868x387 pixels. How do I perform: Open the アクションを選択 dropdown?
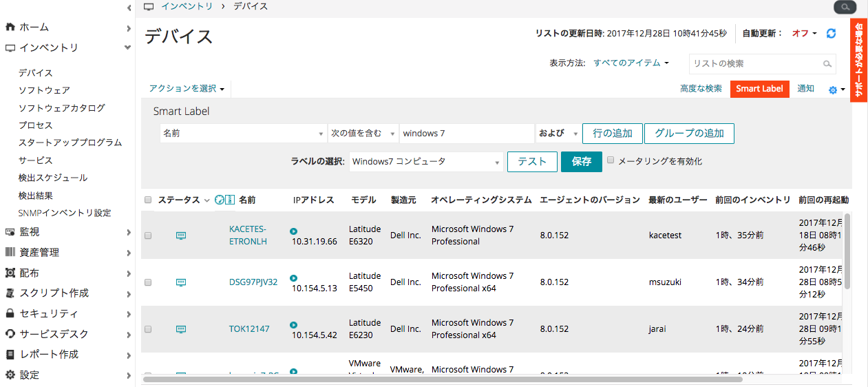[187, 89]
